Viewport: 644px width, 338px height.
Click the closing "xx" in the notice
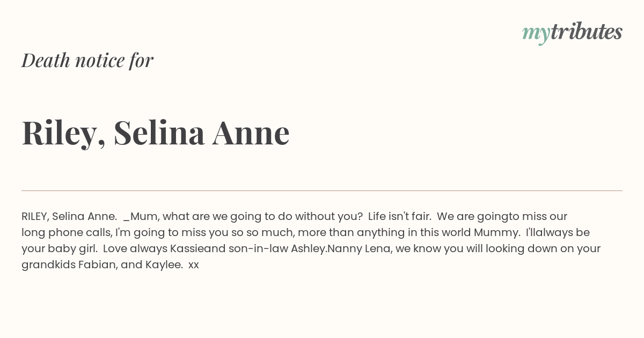194,266
